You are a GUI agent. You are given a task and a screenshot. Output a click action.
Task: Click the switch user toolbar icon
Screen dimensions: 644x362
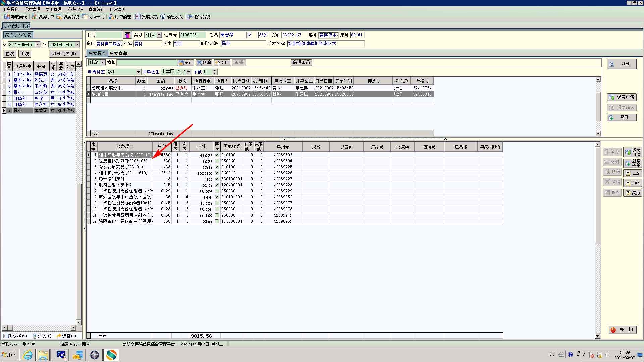click(x=34, y=17)
